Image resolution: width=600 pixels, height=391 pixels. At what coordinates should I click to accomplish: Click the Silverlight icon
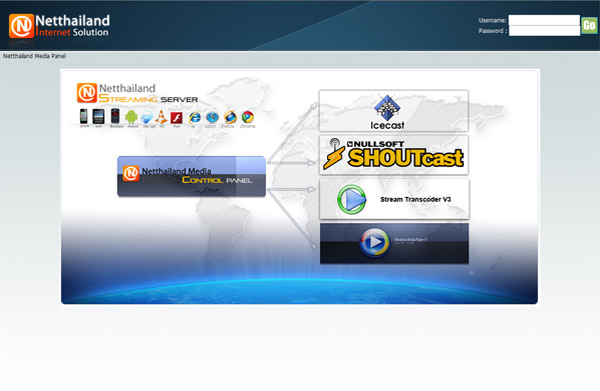click(147, 117)
